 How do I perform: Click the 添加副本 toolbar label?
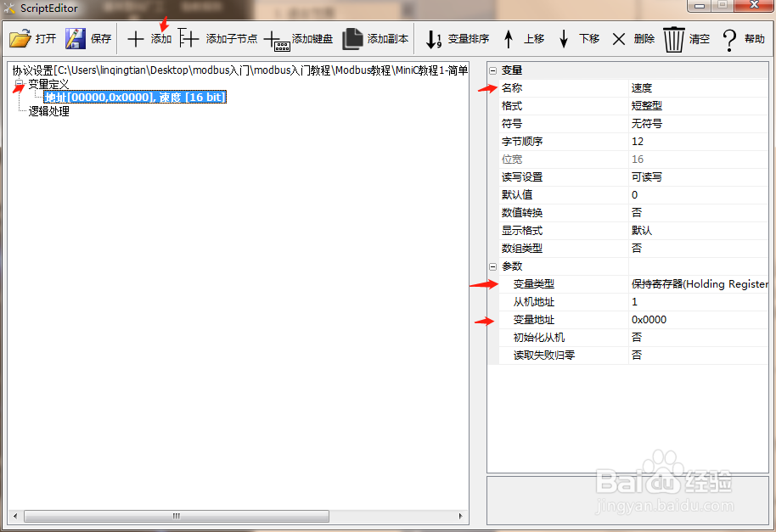[388, 38]
